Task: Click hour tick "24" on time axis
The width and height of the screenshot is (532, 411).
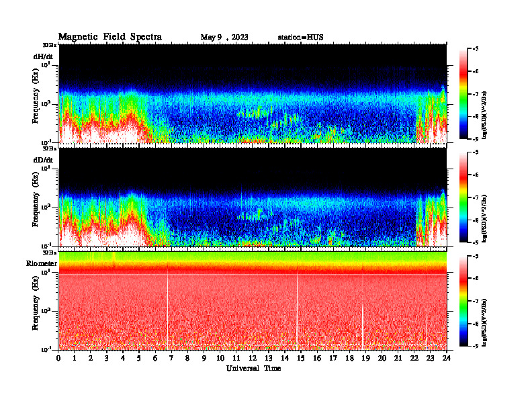Action: tap(447, 358)
